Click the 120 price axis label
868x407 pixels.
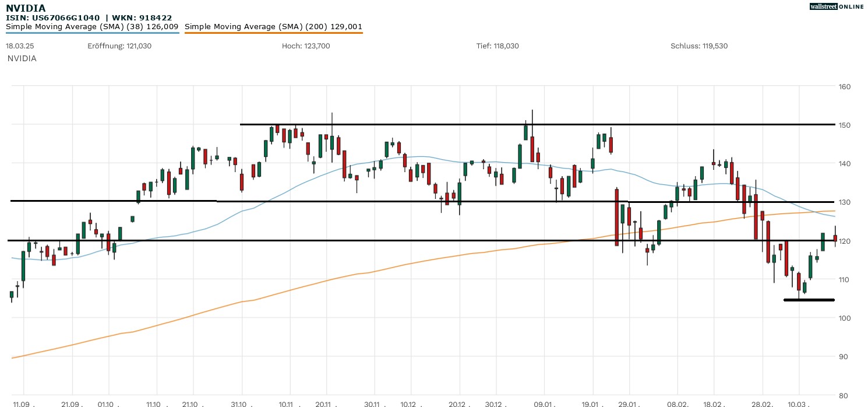tap(845, 241)
